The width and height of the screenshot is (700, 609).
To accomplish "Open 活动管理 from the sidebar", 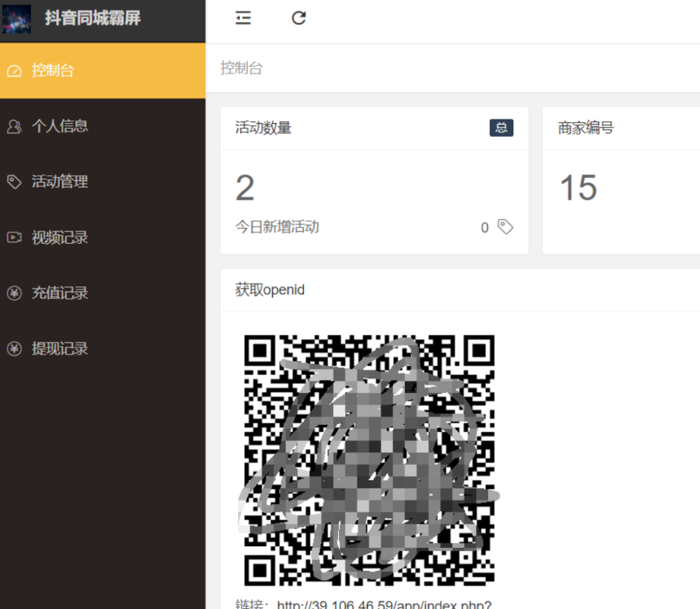I will (x=60, y=182).
